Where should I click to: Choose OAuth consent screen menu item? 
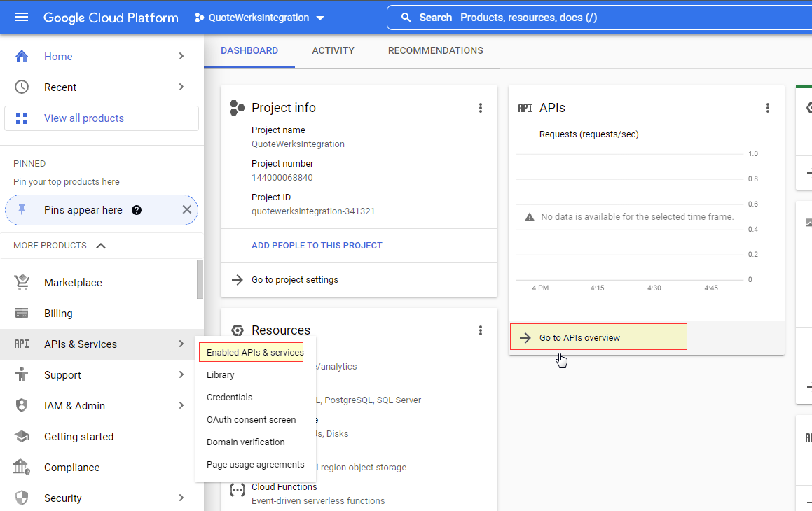[251, 420]
